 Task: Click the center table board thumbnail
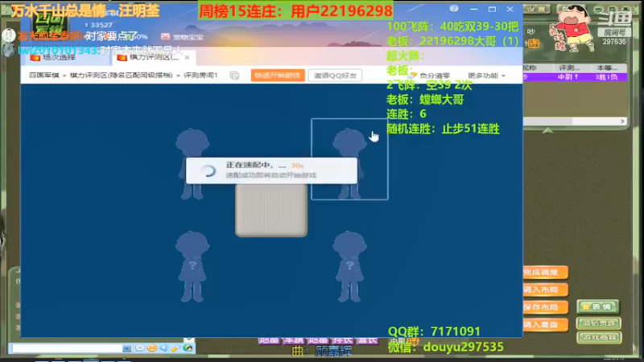pos(271,210)
